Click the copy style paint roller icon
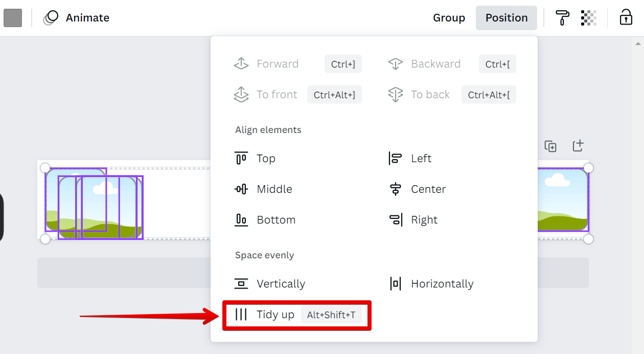The width and height of the screenshot is (644, 354). point(562,18)
